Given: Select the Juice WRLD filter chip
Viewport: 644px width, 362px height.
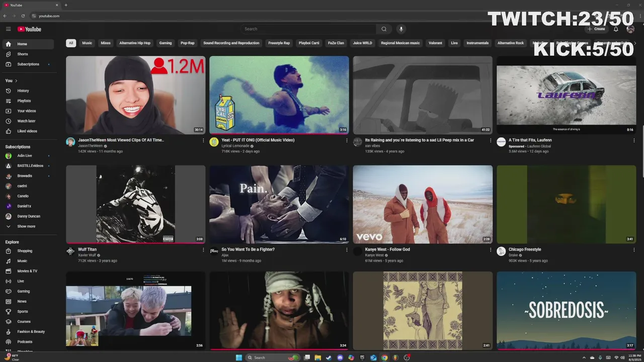Looking at the screenshot, I should pos(362,43).
